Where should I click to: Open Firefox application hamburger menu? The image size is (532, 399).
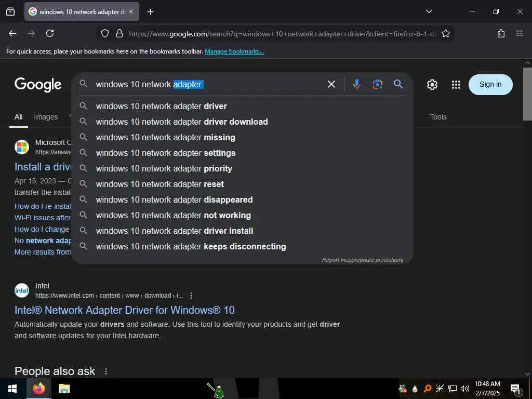pos(519,33)
